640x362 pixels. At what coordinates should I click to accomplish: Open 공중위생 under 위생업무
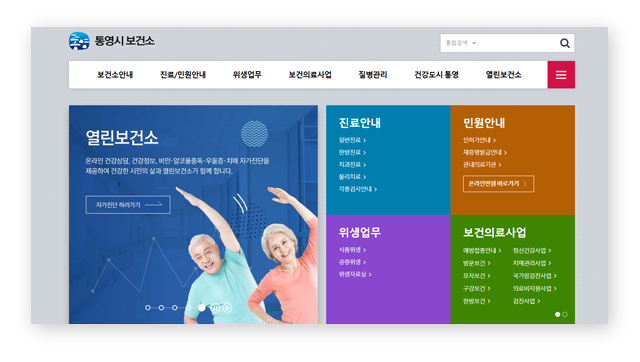(352, 262)
